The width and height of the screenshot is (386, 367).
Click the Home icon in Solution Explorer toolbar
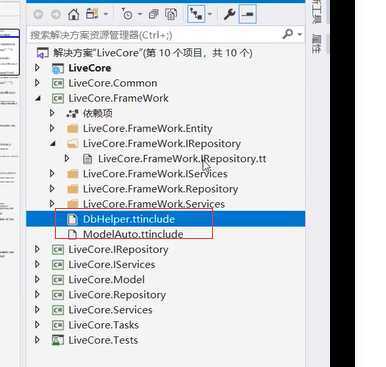[x=74, y=14]
